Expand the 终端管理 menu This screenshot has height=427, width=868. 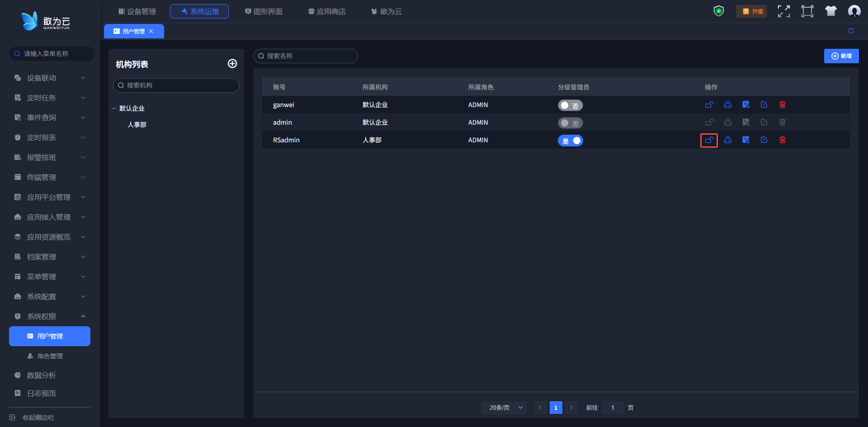[50, 178]
